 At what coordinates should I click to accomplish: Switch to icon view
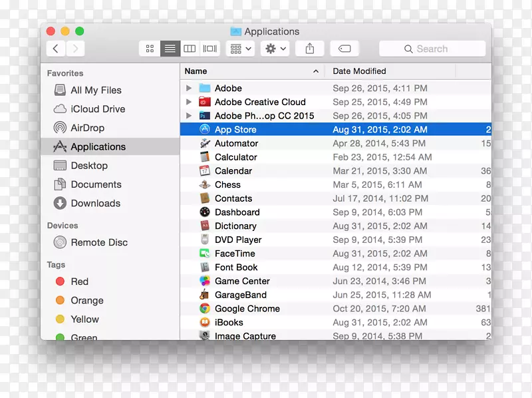(x=150, y=49)
